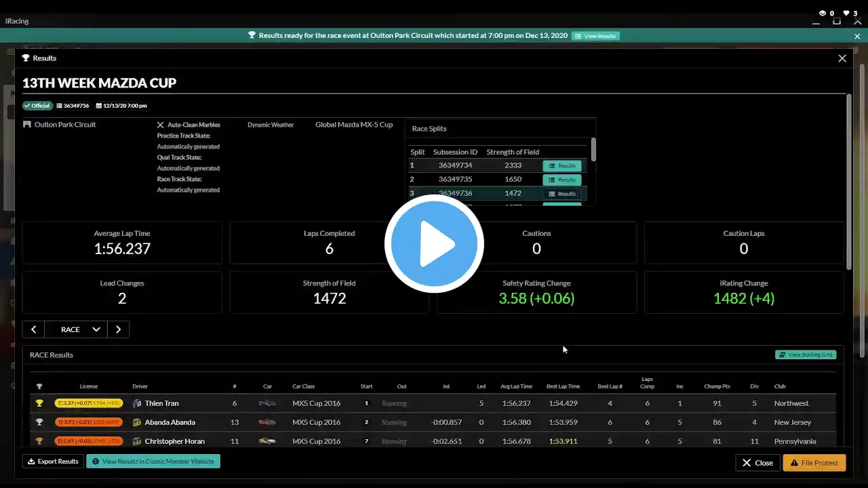This screenshot has height=488, width=868.
Task: Click the Driver column header
Action: (140, 386)
